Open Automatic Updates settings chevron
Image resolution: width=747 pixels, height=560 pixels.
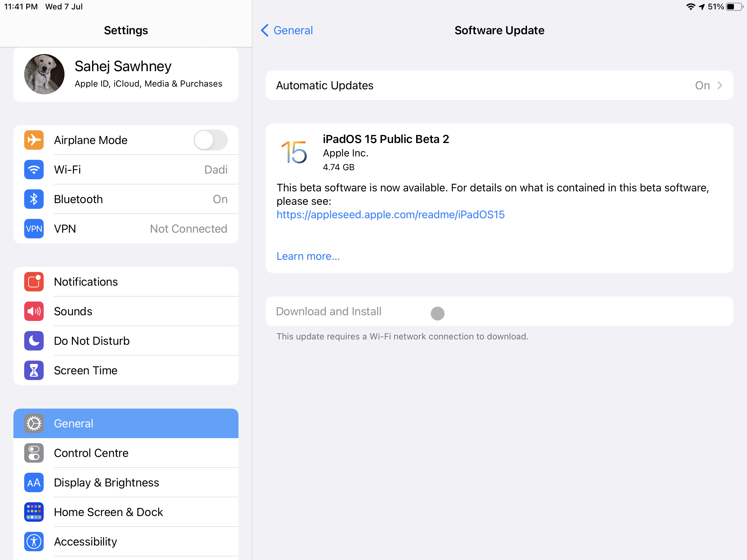pos(719,85)
